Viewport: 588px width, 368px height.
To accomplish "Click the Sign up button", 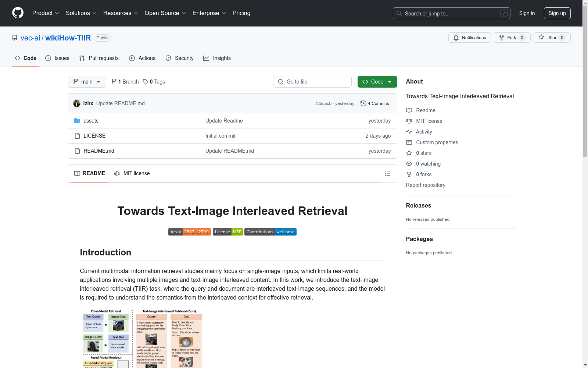I will 557,13.
